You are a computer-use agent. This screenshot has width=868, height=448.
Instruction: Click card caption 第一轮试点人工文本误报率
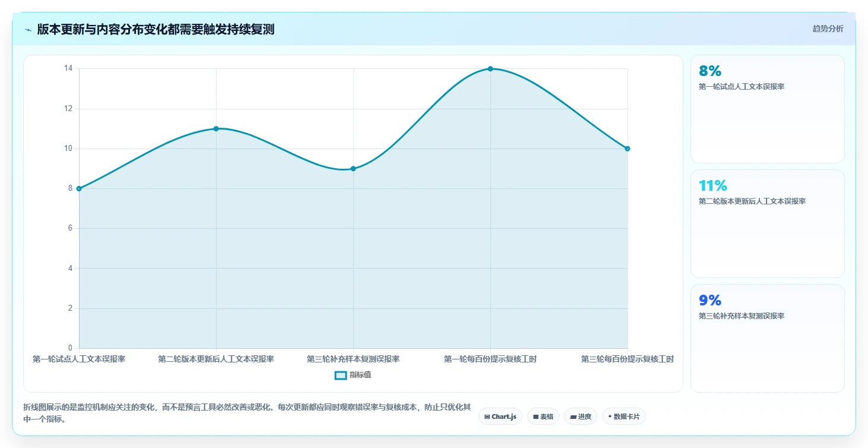(742, 87)
